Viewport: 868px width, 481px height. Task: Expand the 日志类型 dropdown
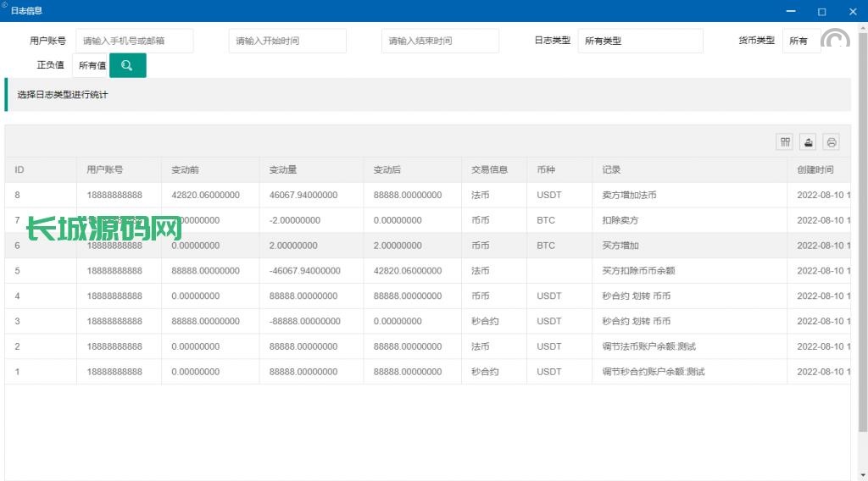click(640, 41)
